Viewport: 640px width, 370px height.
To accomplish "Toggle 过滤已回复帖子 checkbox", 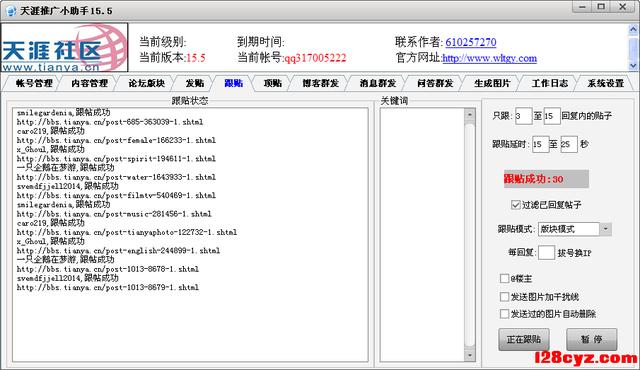I will click(516, 205).
